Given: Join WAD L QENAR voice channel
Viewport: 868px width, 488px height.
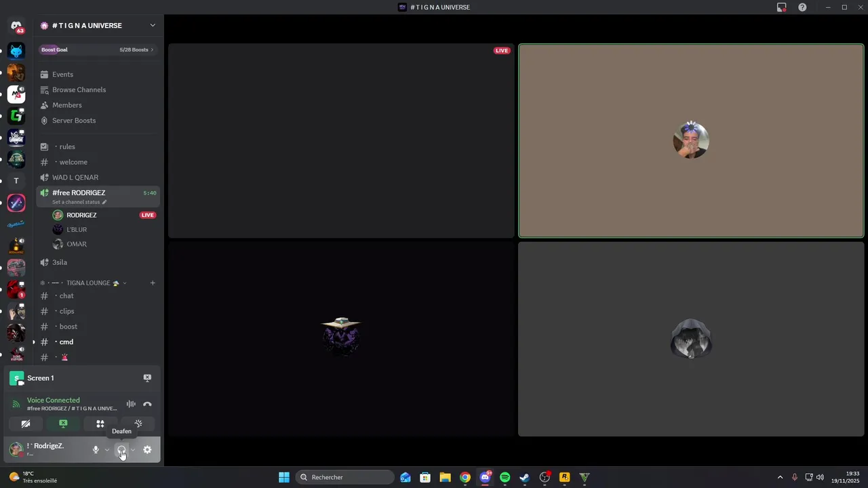Looking at the screenshot, I should pos(98,178).
